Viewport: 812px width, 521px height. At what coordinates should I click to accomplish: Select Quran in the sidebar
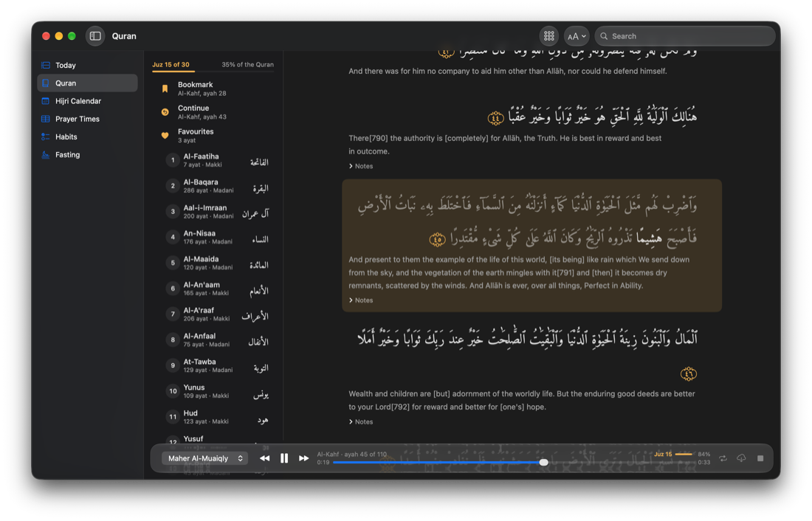pyautogui.click(x=87, y=83)
